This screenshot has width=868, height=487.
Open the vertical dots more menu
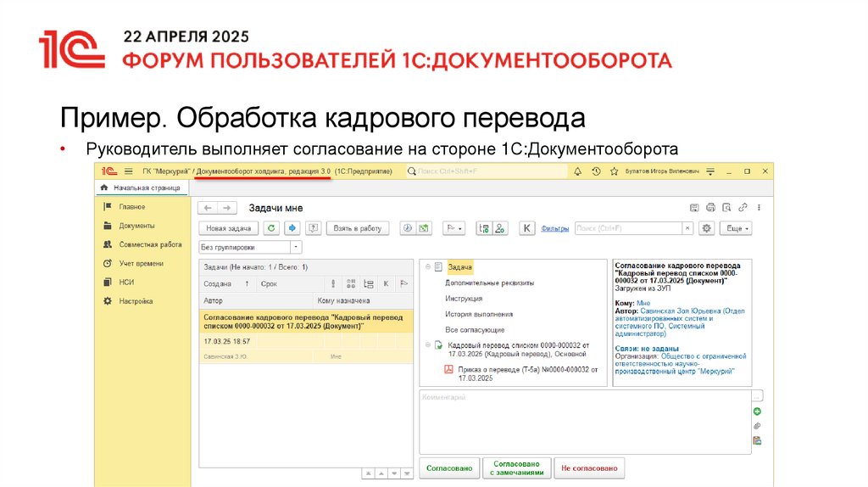pos(759,208)
